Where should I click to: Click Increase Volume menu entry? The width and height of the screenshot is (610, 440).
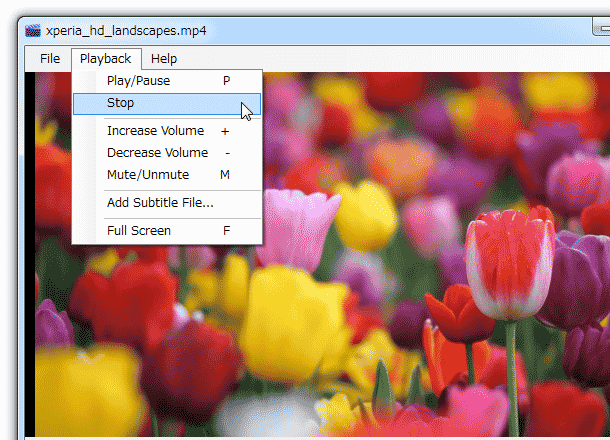(167, 131)
